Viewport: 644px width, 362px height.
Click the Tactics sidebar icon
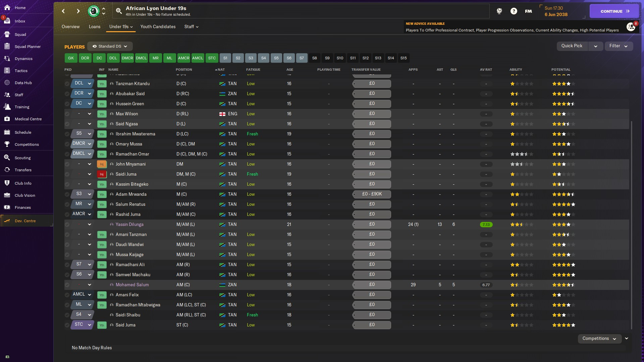click(x=7, y=70)
